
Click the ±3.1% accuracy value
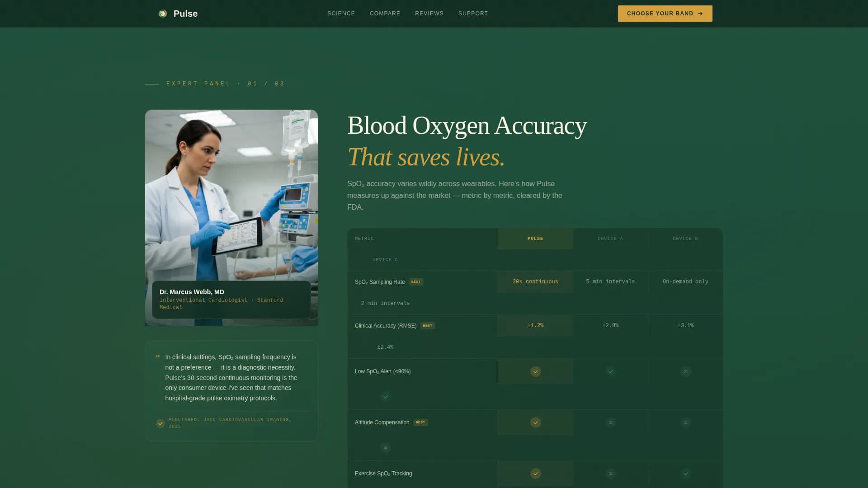pos(685,325)
